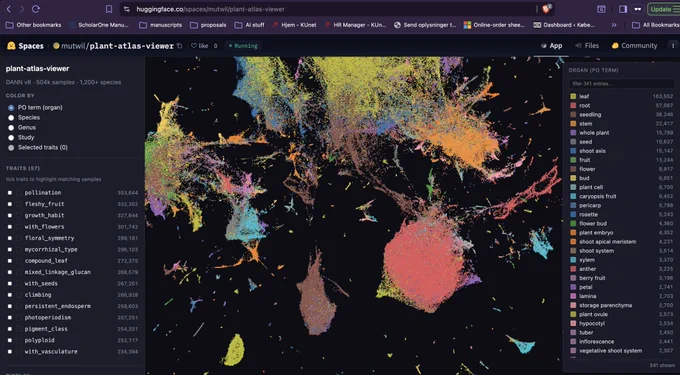This screenshot has height=375, width=680.
Task: Open the Brave Leo glasses icon
Action: (x=637, y=9)
